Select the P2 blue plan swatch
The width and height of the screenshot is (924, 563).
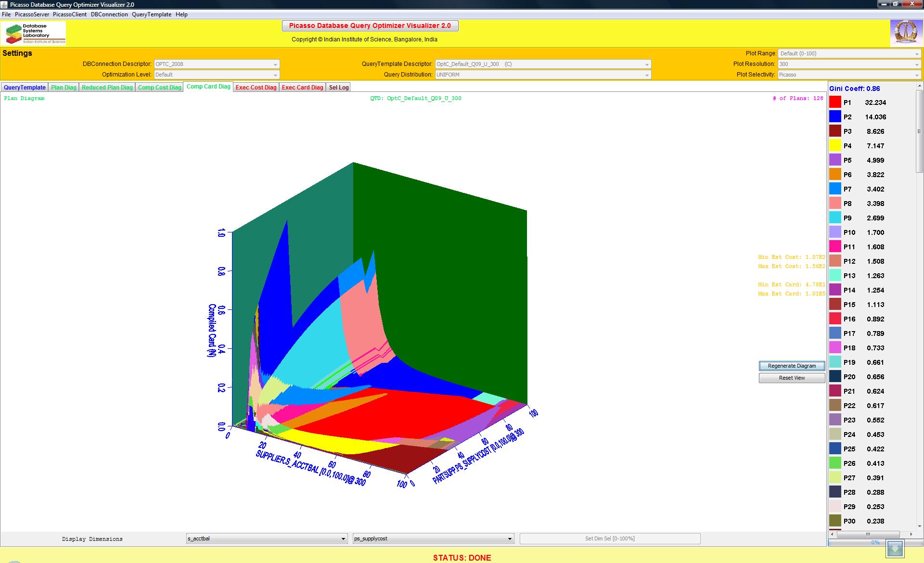(835, 117)
